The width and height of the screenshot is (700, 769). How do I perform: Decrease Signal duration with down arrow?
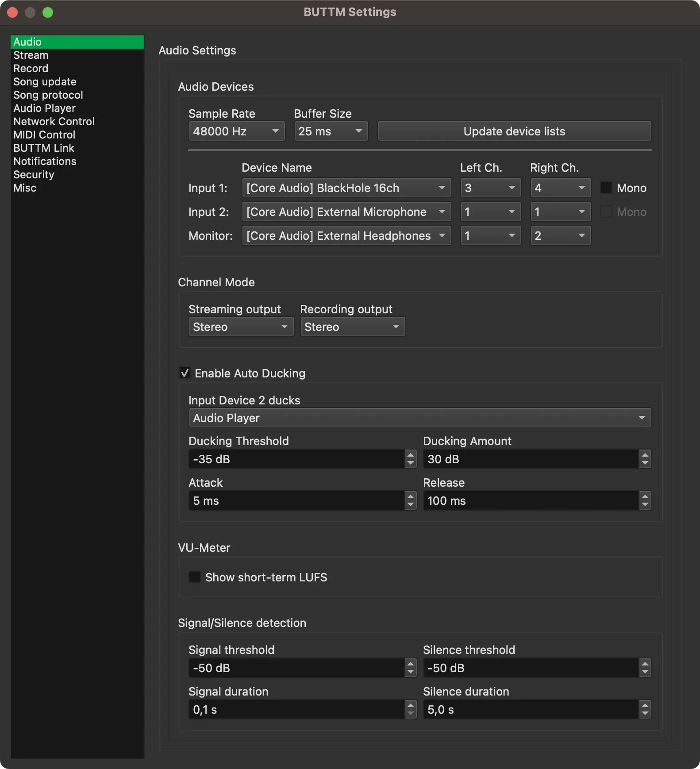[x=411, y=714]
